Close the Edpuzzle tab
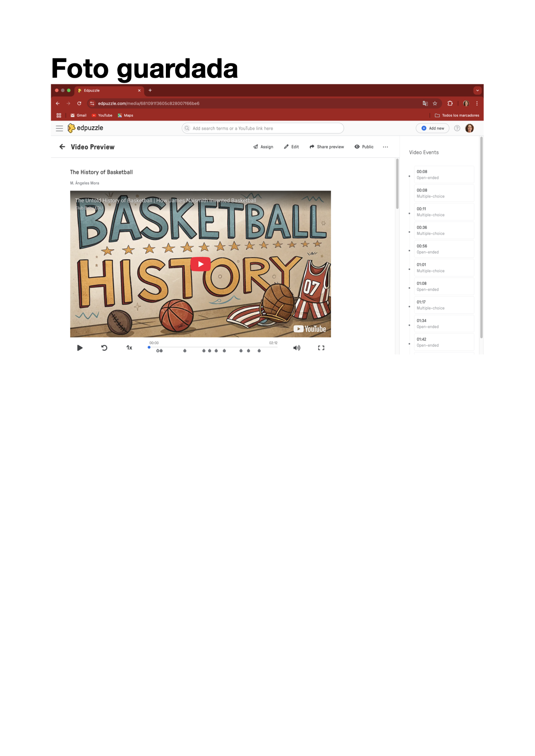The width and height of the screenshot is (535, 756). tap(139, 90)
